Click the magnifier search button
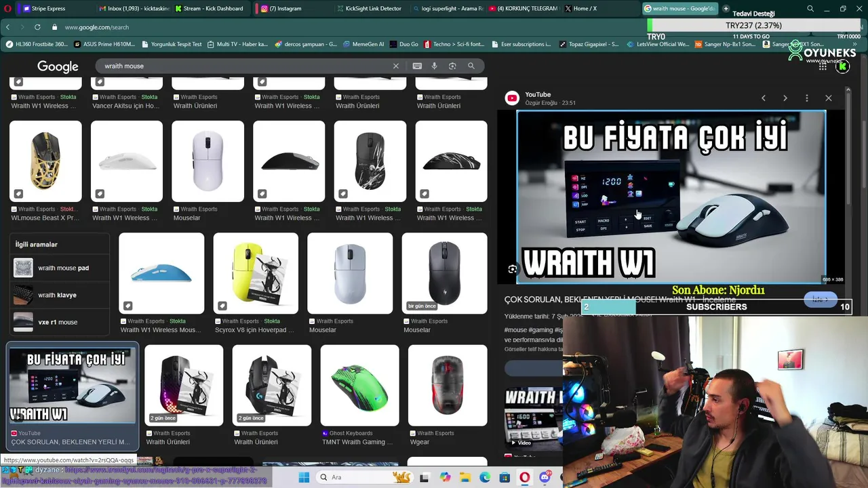The width and height of the screenshot is (868, 488). coord(471,66)
